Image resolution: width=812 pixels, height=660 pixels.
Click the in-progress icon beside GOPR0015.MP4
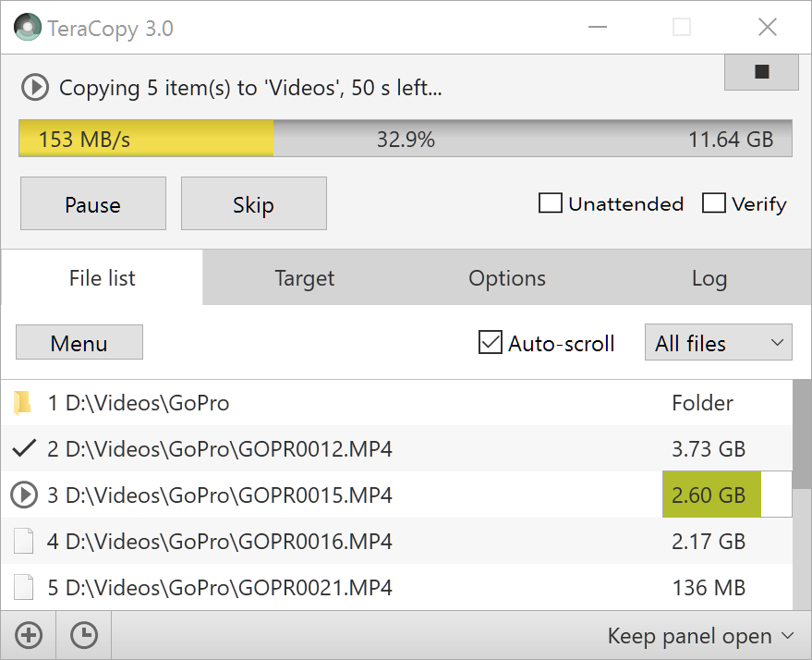(x=23, y=495)
